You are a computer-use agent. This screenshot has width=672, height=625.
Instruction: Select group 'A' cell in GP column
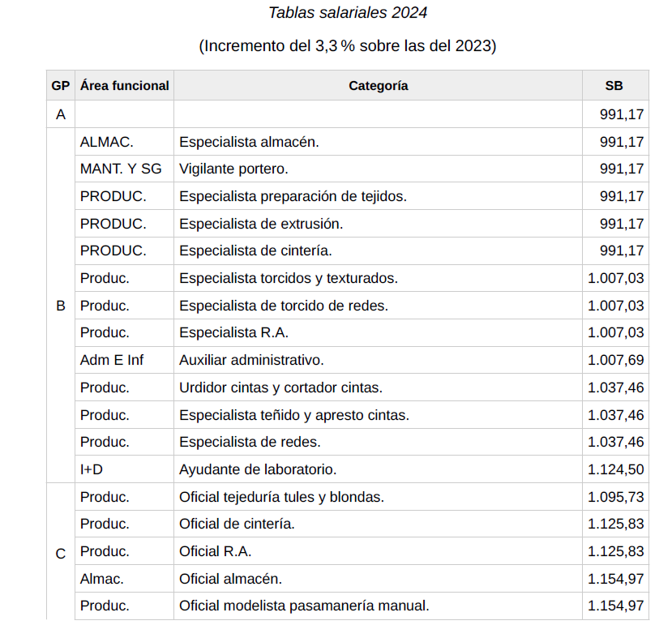point(61,115)
